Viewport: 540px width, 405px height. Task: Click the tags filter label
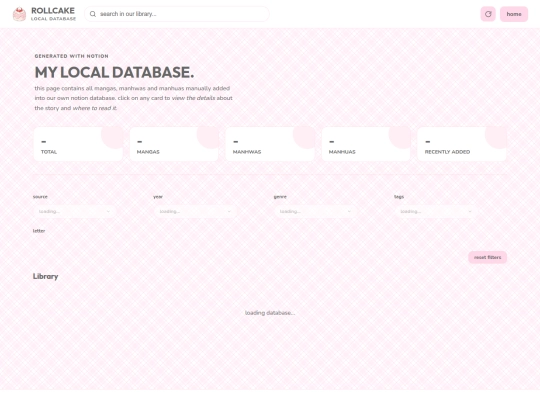399,197
